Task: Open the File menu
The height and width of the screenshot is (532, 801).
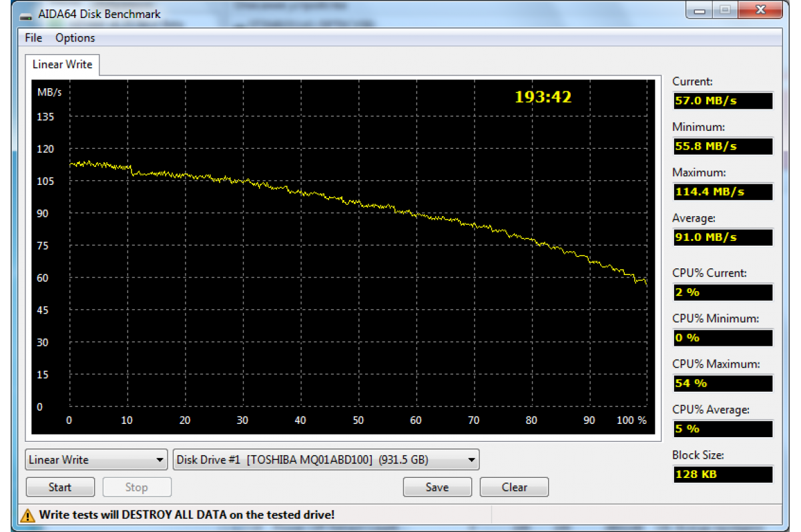Action: click(33, 38)
